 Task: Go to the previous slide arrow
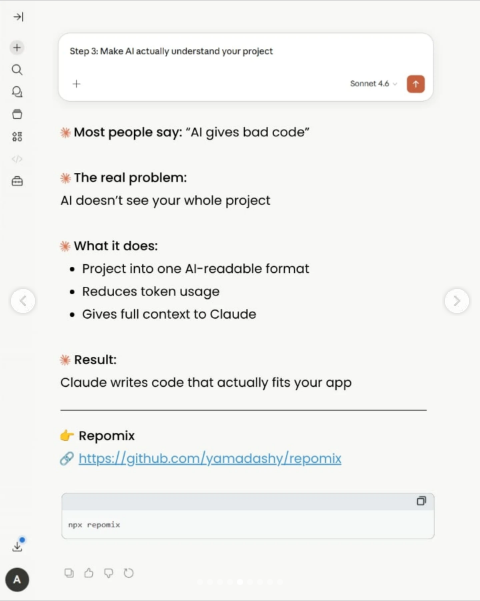click(x=23, y=301)
